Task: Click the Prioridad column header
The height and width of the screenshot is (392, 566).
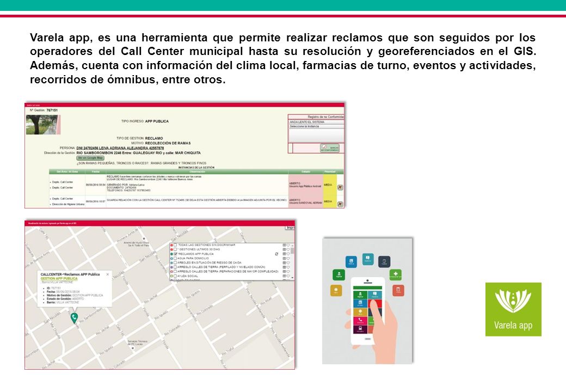Action: pyautogui.click(x=330, y=172)
